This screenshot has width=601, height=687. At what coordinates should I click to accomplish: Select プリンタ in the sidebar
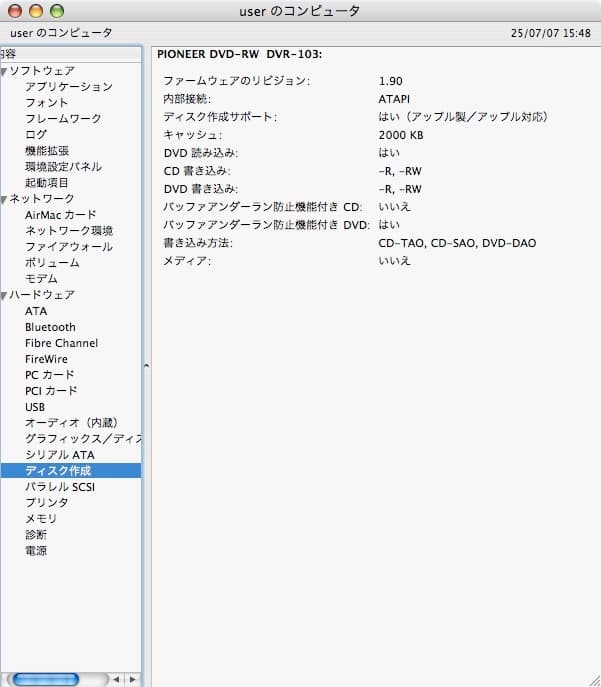pyautogui.click(x=47, y=503)
